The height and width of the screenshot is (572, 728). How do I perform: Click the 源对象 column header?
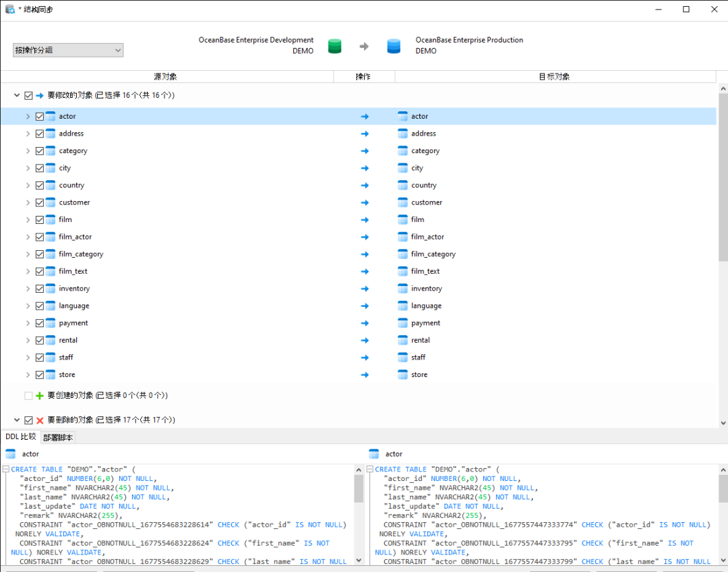pyautogui.click(x=166, y=77)
